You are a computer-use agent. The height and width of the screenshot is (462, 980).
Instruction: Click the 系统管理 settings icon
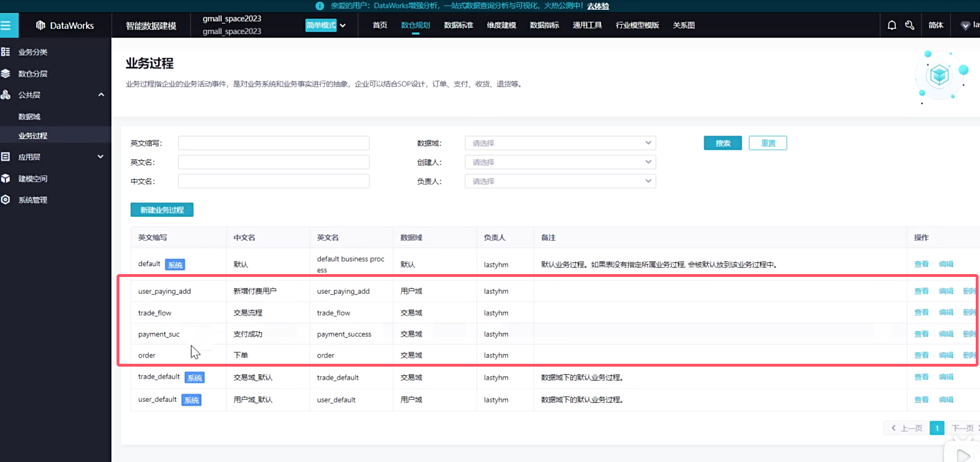pyautogui.click(x=6, y=200)
